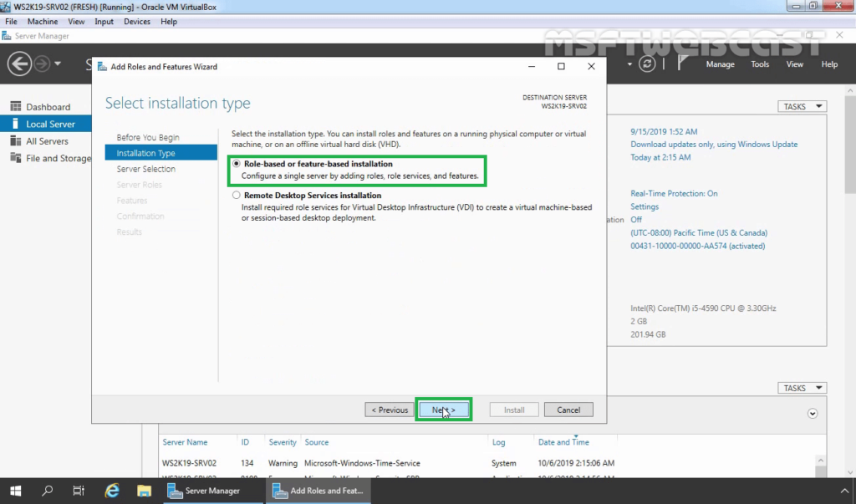The width and height of the screenshot is (856, 504).
Task: Open File Explorer from the taskbar
Action: click(x=144, y=491)
